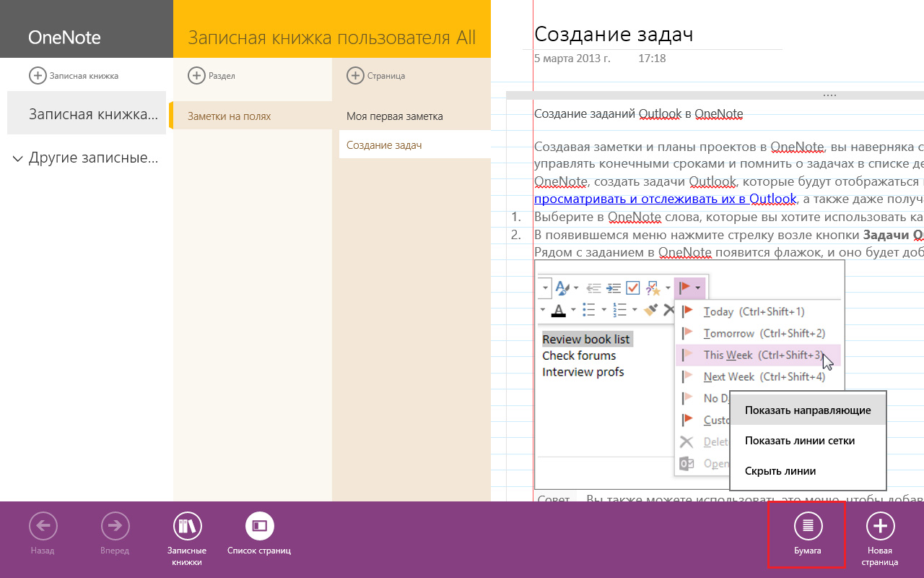Click the Back (Назад) arrow icon
Viewport: 924px width, 578px height.
point(43,526)
